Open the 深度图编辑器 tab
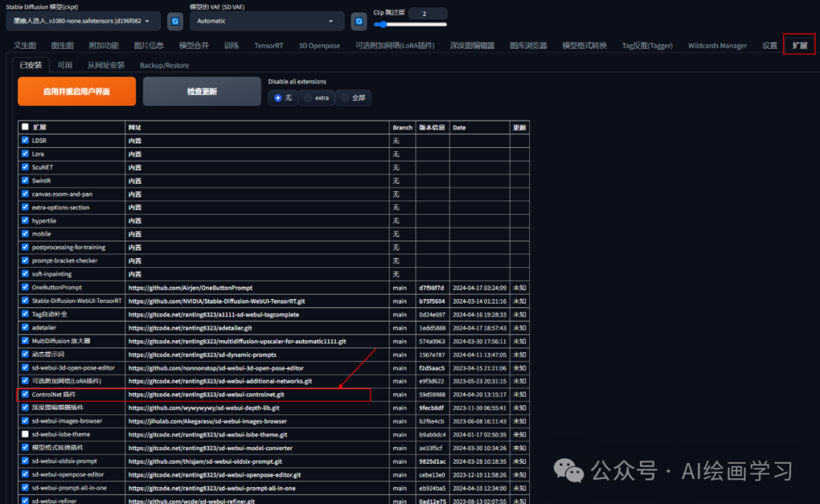Screen dimensions: 820x504 (472, 46)
